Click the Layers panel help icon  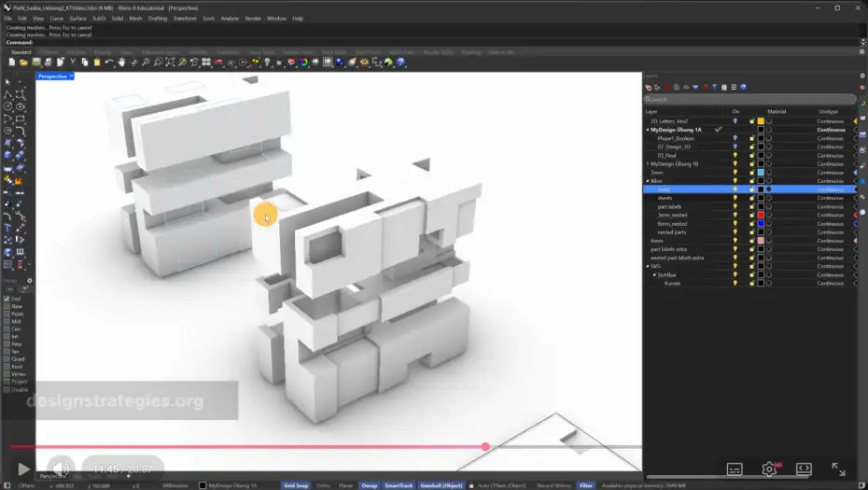point(744,87)
